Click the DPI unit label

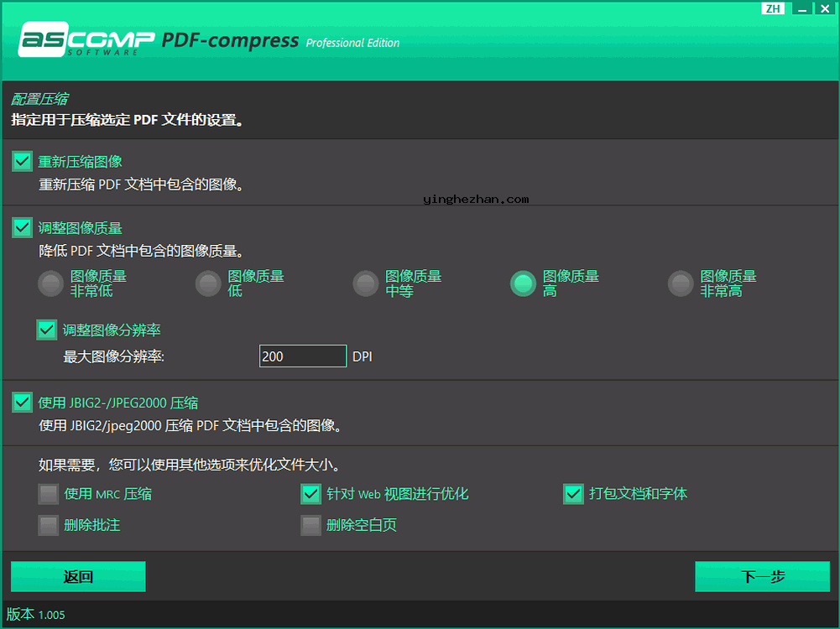363,356
